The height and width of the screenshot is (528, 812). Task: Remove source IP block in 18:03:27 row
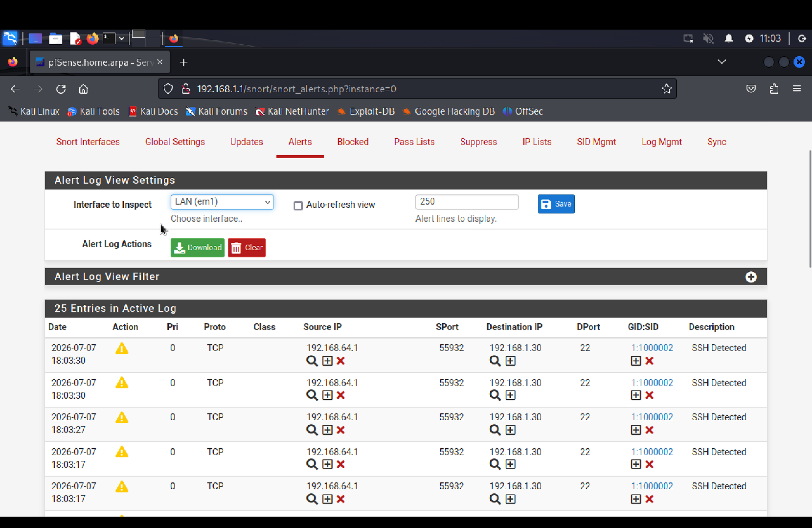[340, 430]
